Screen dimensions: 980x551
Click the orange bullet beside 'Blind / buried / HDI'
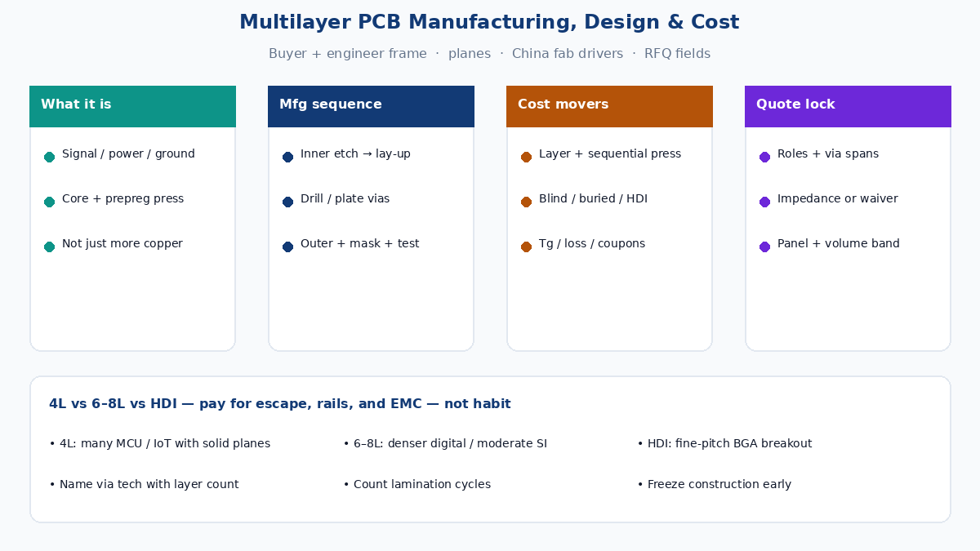(x=526, y=202)
